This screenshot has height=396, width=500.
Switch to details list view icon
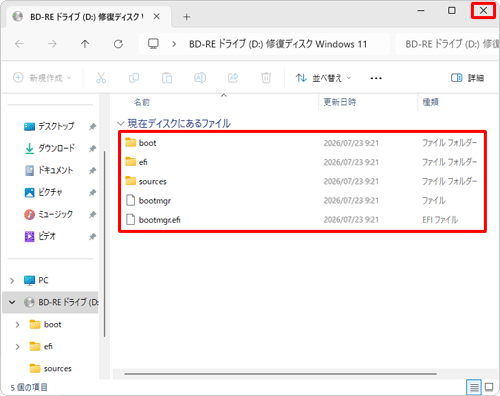tap(474, 387)
